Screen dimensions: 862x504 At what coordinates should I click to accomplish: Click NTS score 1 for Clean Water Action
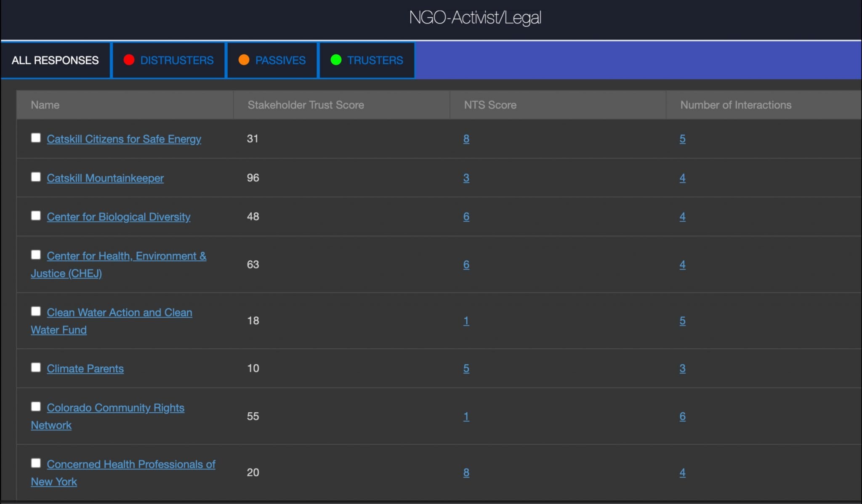[x=466, y=321]
